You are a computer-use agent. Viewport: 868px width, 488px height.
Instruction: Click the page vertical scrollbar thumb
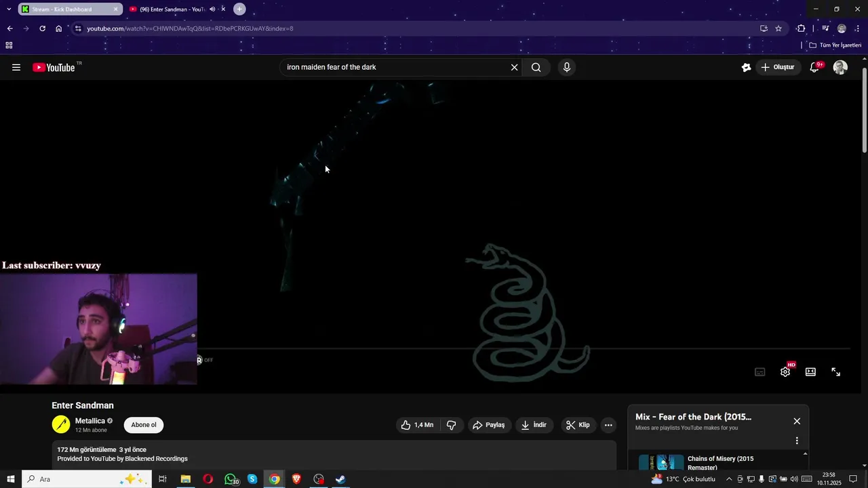(x=865, y=110)
